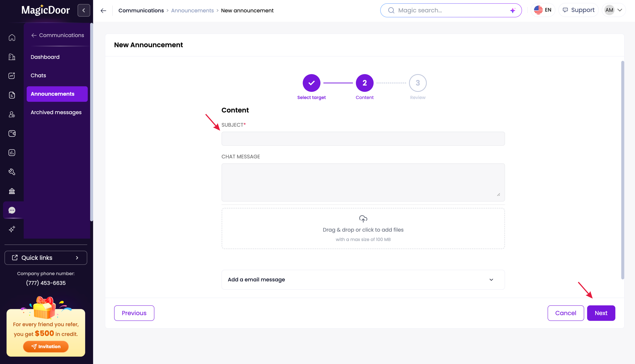Focus the Subject input field

point(363,139)
